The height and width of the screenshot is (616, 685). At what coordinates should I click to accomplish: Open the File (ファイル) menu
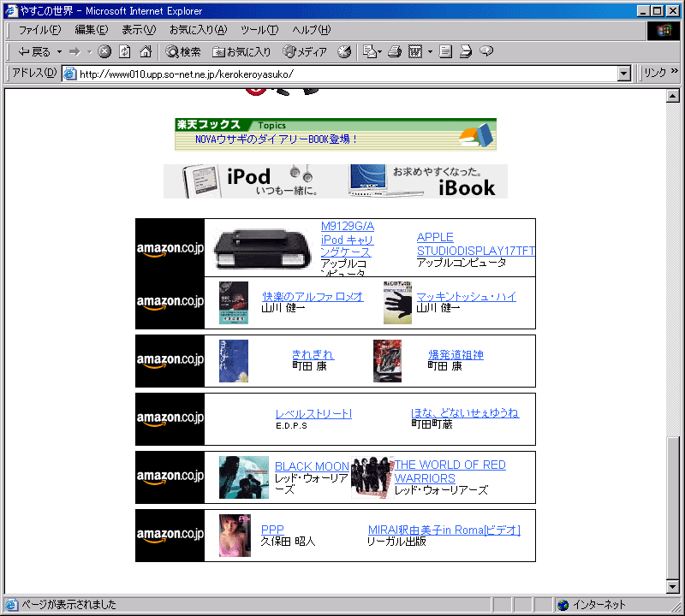pos(39,30)
